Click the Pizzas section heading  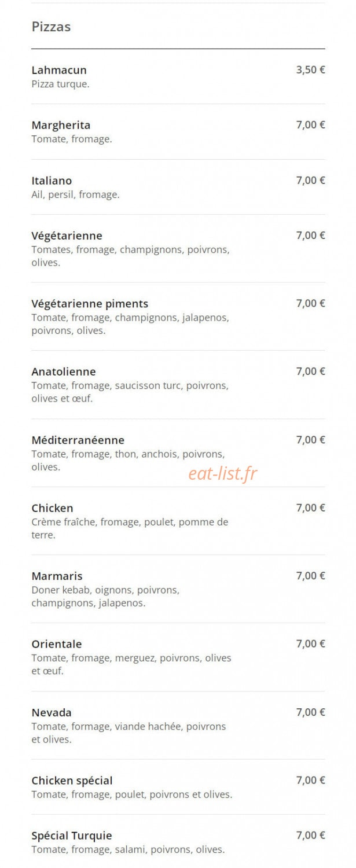pos(51,27)
